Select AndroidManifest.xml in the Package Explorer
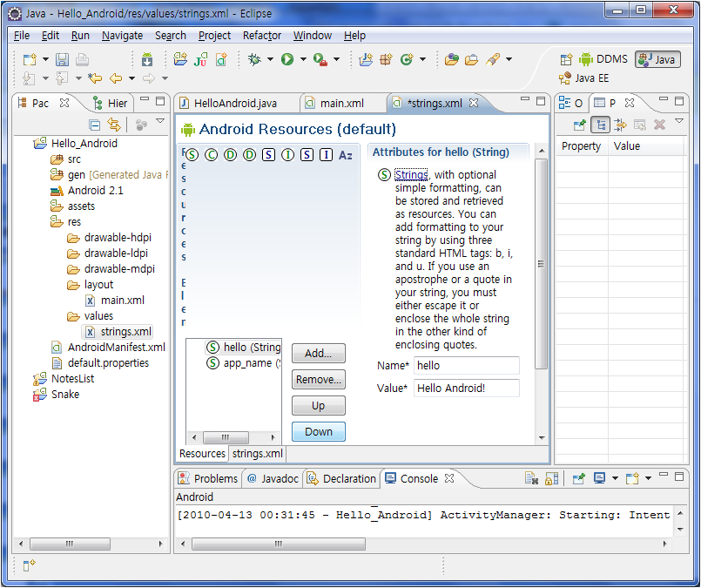The height and width of the screenshot is (588, 701). (109, 348)
